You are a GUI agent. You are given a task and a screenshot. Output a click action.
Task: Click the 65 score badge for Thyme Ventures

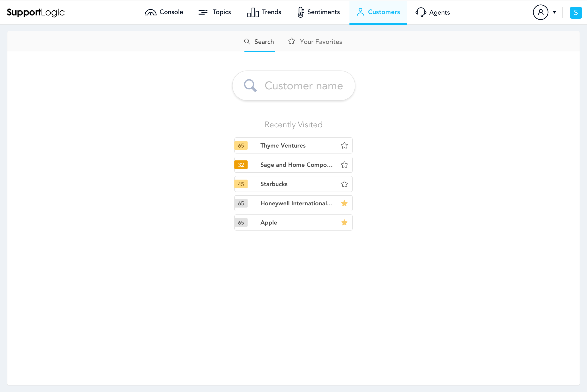click(x=241, y=145)
